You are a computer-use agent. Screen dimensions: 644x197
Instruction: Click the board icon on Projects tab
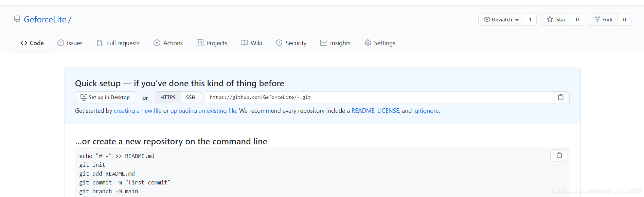pyautogui.click(x=200, y=43)
